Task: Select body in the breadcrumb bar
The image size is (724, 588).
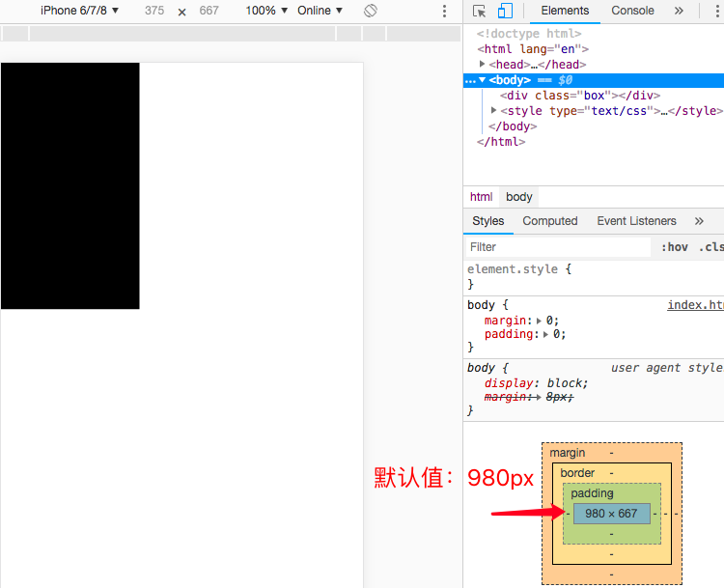Action: [x=519, y=197]
